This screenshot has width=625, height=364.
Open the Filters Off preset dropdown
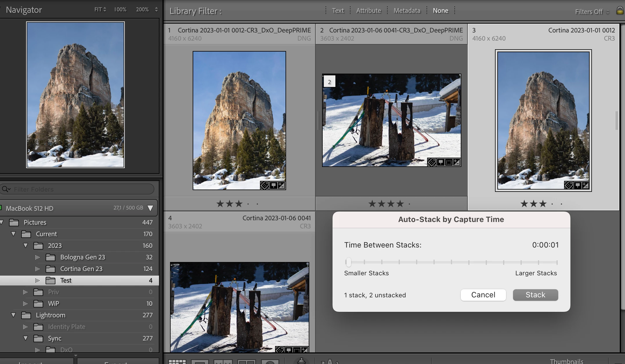pos(592,12)
